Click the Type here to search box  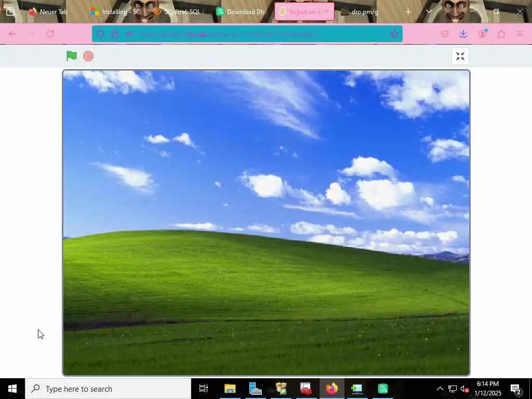coord(108,389)
